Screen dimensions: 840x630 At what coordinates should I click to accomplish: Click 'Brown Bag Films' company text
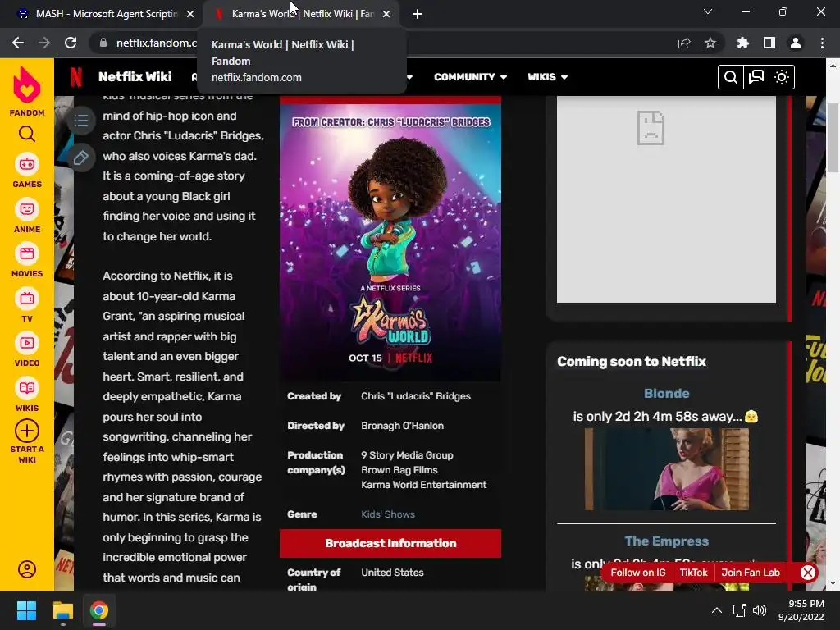(x=399, y=470)
